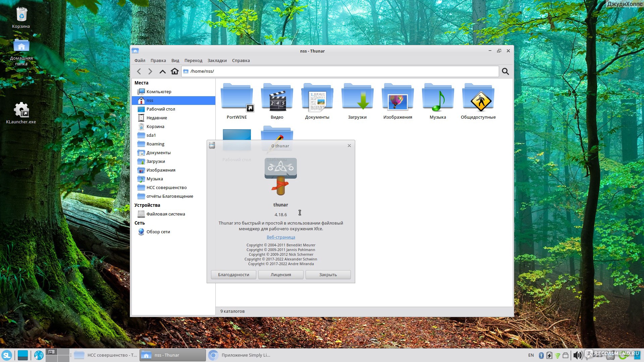Switch to Приложение Simply Li... taskbar window
Viewport: 644px width, 362px height.
240,355
